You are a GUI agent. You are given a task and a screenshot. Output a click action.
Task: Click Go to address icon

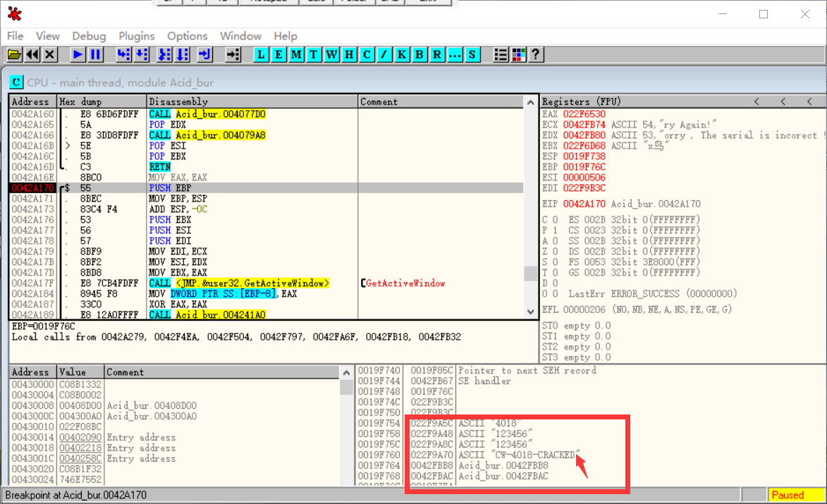point(233,54)
